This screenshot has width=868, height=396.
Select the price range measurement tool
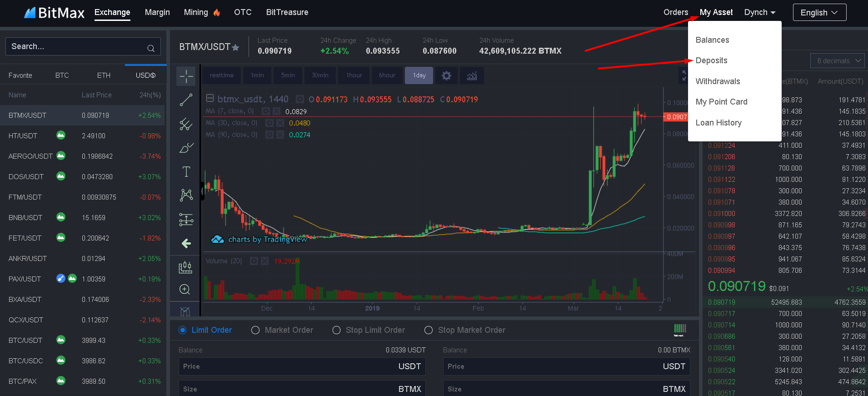(186, 220)
